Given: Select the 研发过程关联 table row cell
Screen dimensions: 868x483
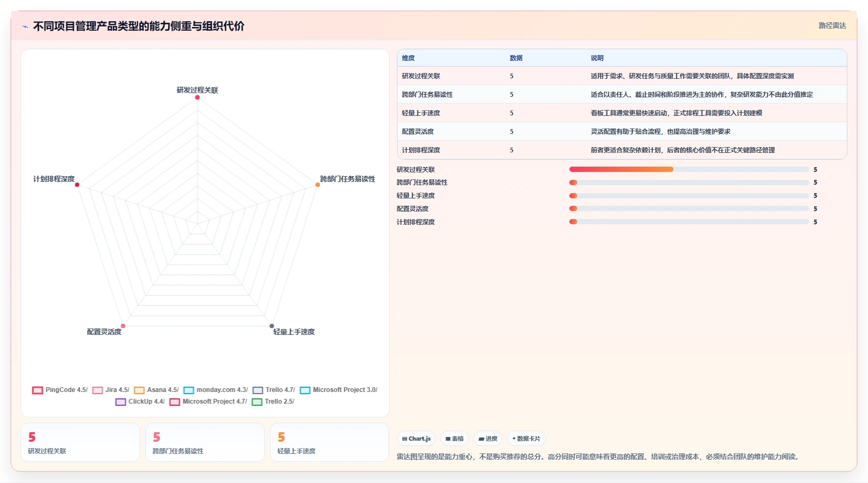Looking at the screenshot, I should point(421,76).
